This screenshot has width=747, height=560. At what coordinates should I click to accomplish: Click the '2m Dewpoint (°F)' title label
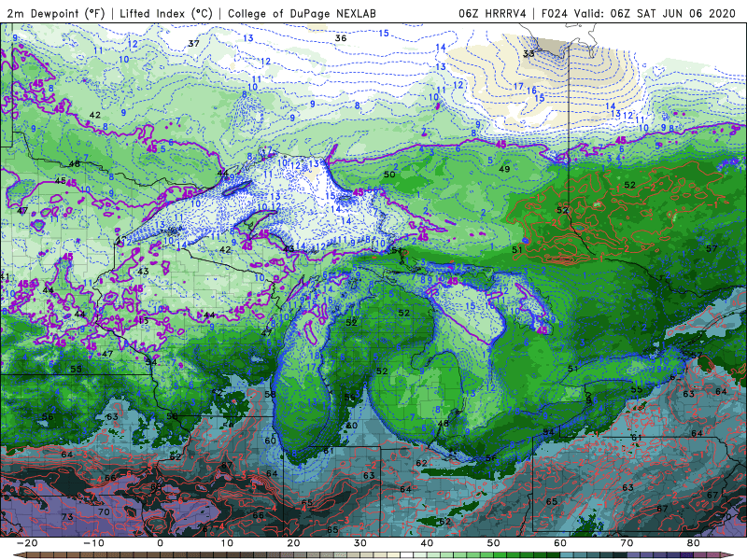click(x=55, y=13)
